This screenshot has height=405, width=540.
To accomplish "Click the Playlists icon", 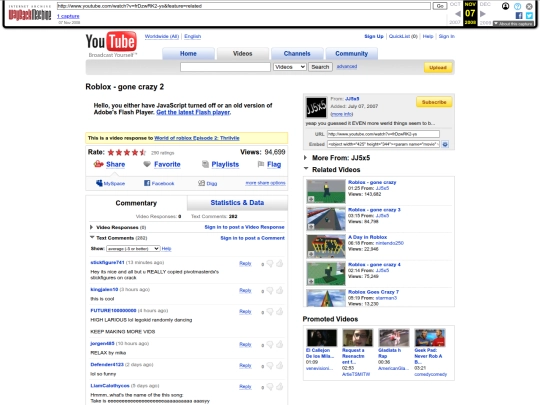I will (x=205, y=164).
